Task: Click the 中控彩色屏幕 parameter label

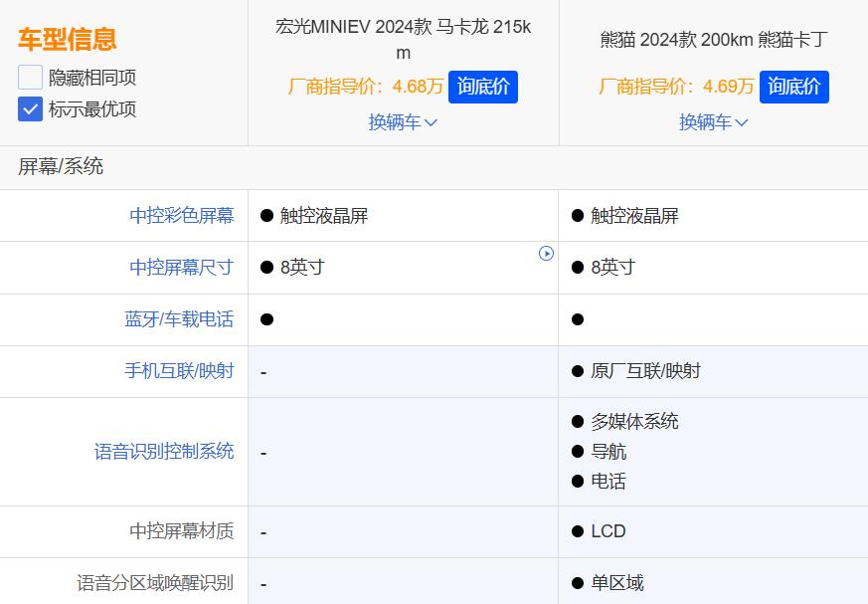Action: [181, 216]
